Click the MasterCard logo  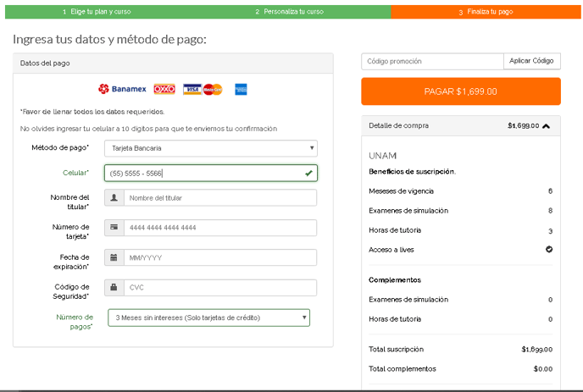[x=213, y=89]
